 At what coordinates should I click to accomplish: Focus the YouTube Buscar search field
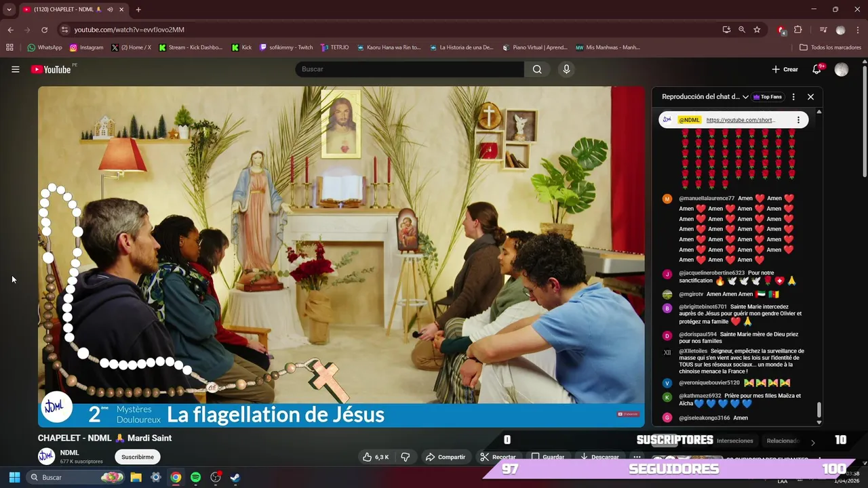[x=410, y=69]
